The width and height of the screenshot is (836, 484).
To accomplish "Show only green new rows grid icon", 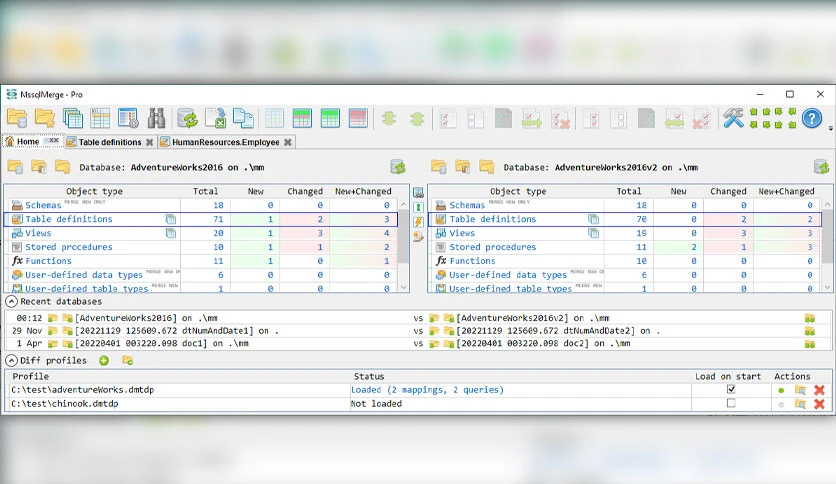I will (x=330, y=118).
